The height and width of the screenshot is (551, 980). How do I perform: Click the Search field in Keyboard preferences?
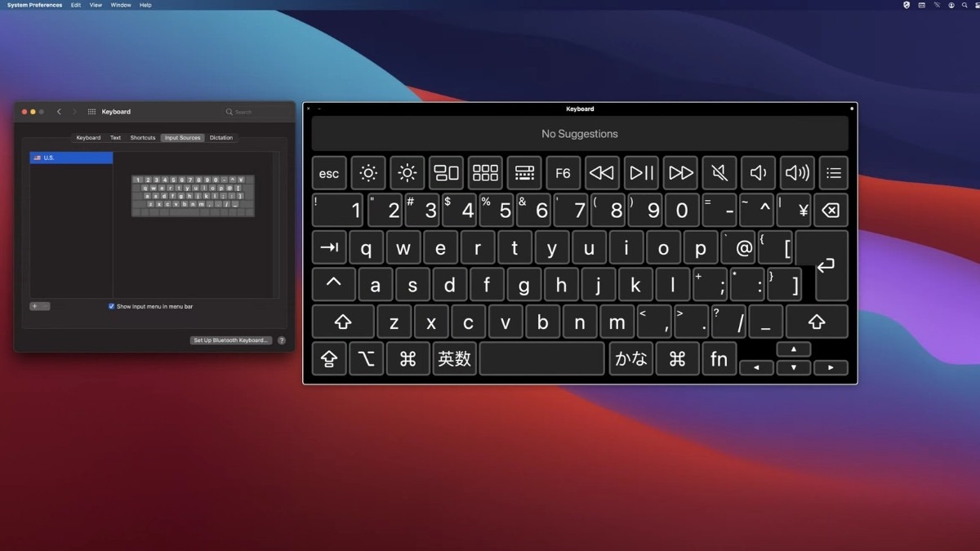pyautogui.click(x=256, y=112)
